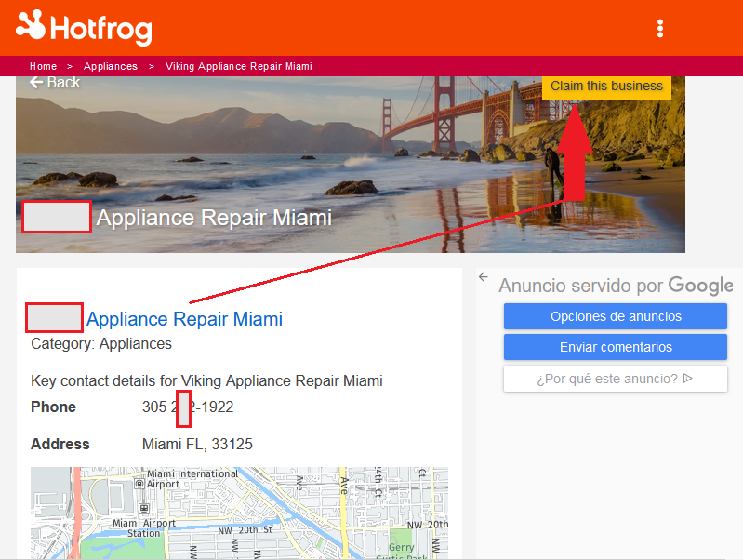Click the Anuncio servido por Google text

pos(616,286)
